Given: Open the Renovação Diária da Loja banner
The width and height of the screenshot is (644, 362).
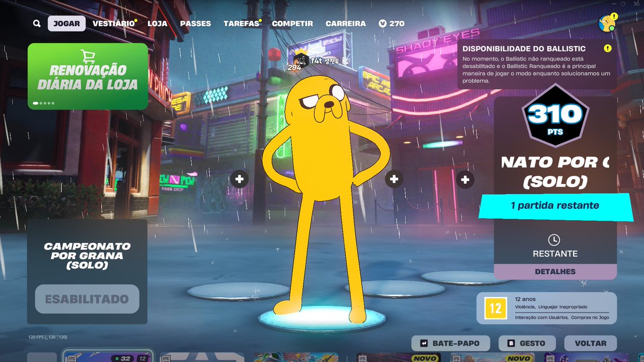Looking at the screenshot, I should 88,76.
